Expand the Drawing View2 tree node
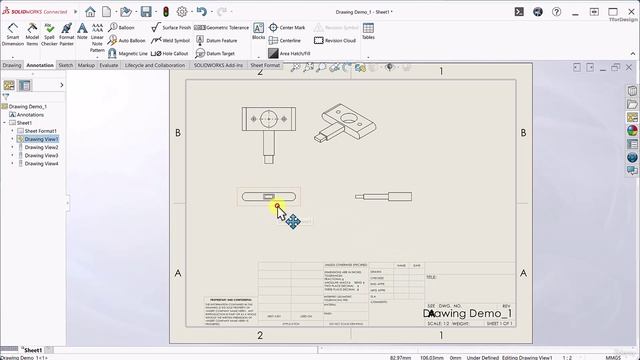This screenshot has height=360, width=640. [x=12, y=147]
